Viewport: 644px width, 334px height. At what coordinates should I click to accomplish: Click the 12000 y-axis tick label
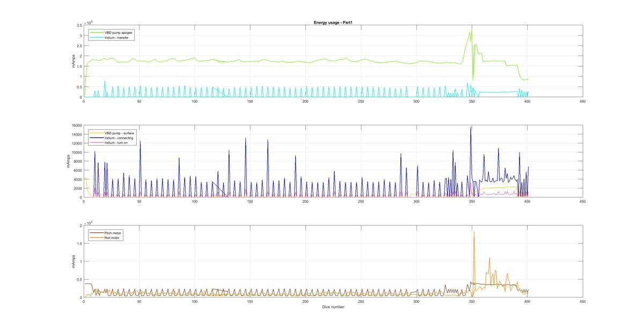click(76, 143)
